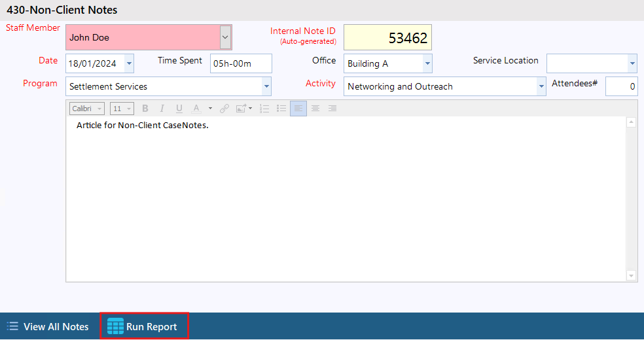
Task: Expand the Activity dropdown list
Action: click(541, 86)
